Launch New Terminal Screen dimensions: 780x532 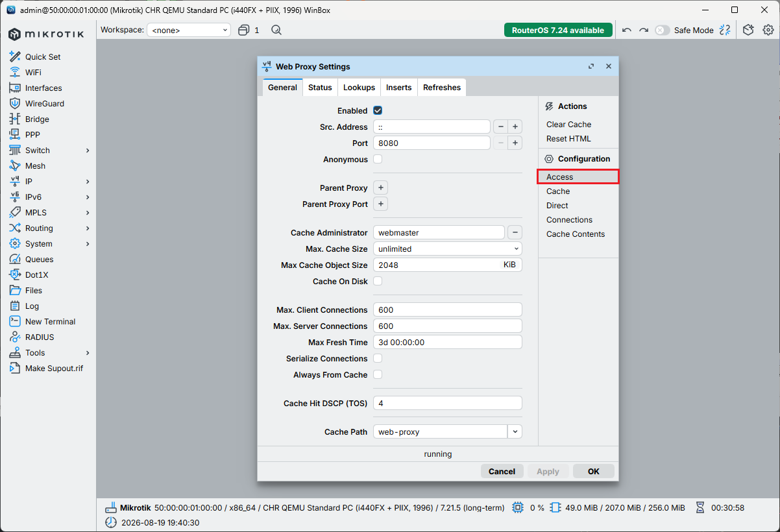pos(50,322)
